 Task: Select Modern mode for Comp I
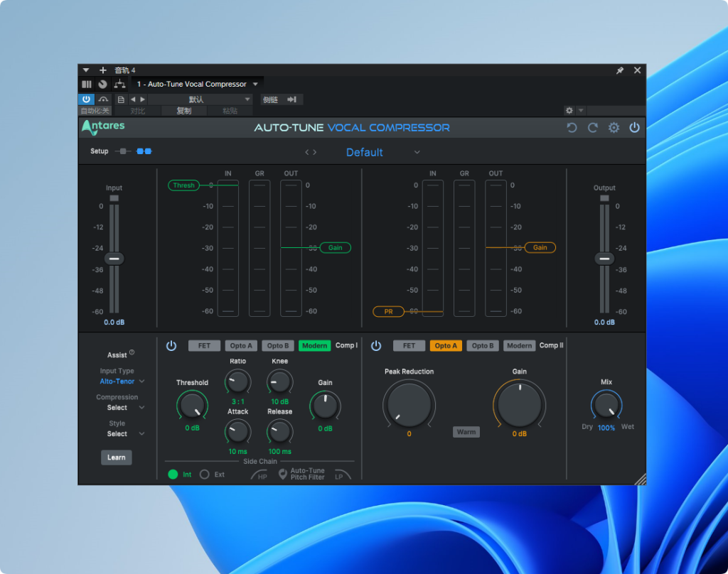point(315,346)
